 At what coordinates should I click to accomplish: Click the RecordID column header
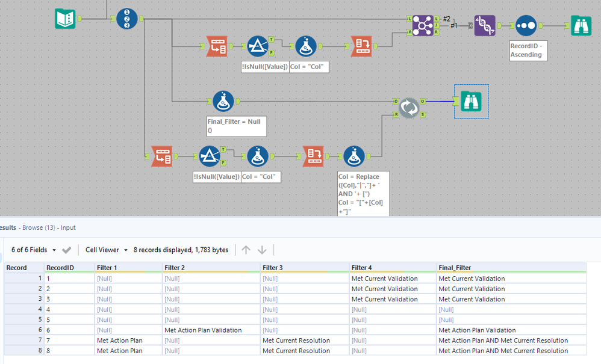point(69,268)
